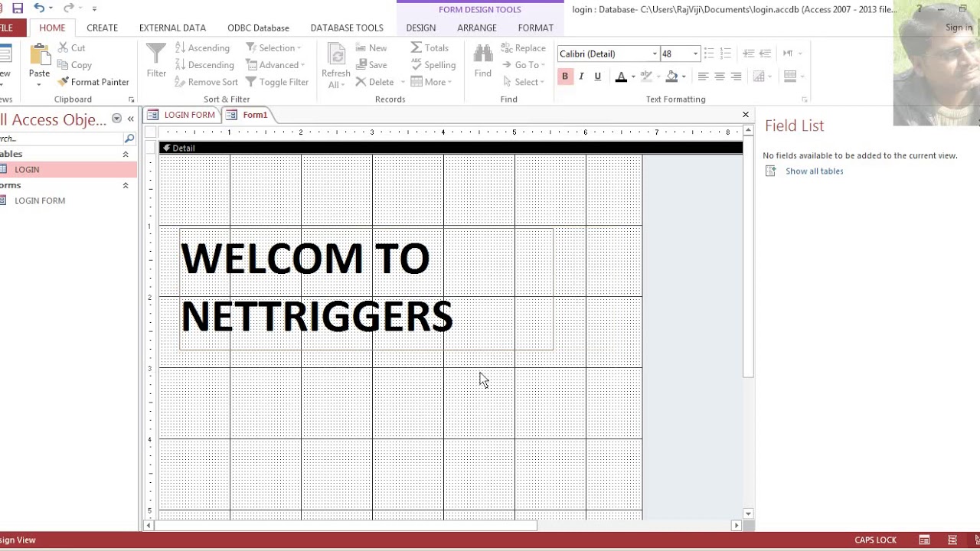980x551 pixels.
Task: Switch to the FORMAT tab
Action: [x=536, y=28]
